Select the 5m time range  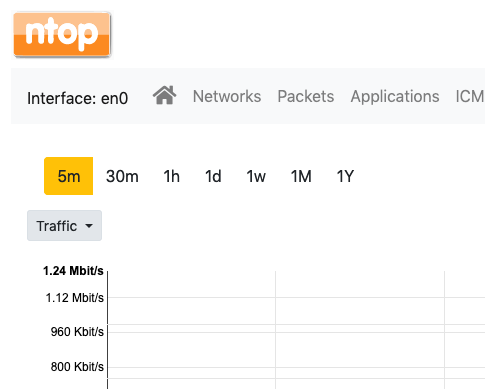pos(69,176)
